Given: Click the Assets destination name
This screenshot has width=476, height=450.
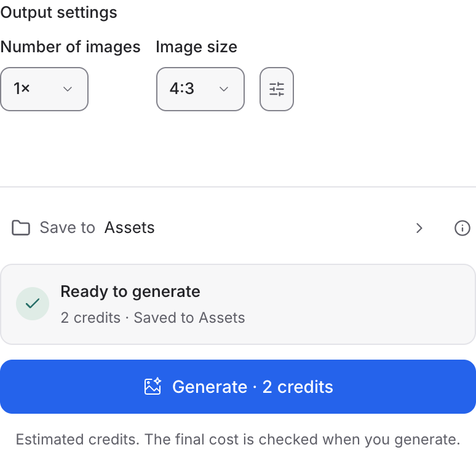Looking at the screenshot, I should pyautogui.click(x=130, y=227).
